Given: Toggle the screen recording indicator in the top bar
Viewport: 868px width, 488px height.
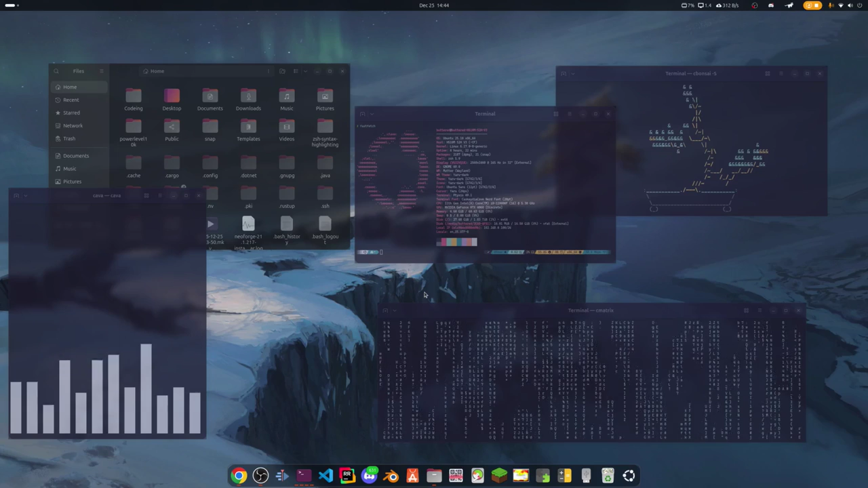Looking at the screenshot, I should click(814, 5).
